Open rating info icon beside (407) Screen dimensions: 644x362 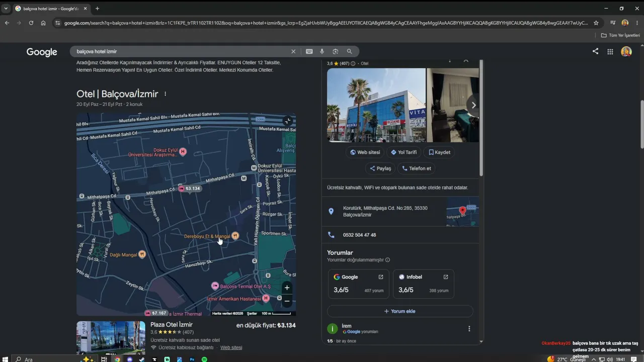(x=353, y=64)
